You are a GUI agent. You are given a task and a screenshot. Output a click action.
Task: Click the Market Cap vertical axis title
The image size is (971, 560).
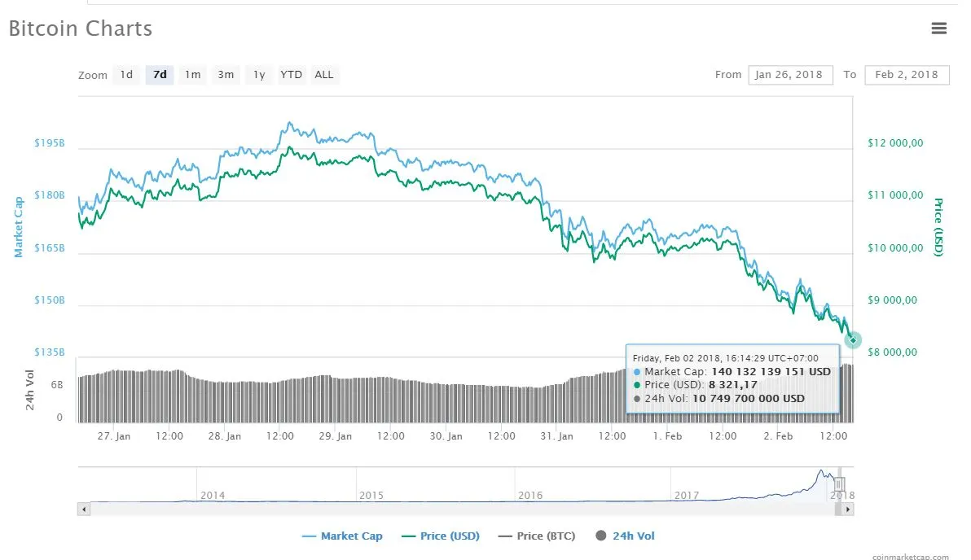[x=19, y=227]
